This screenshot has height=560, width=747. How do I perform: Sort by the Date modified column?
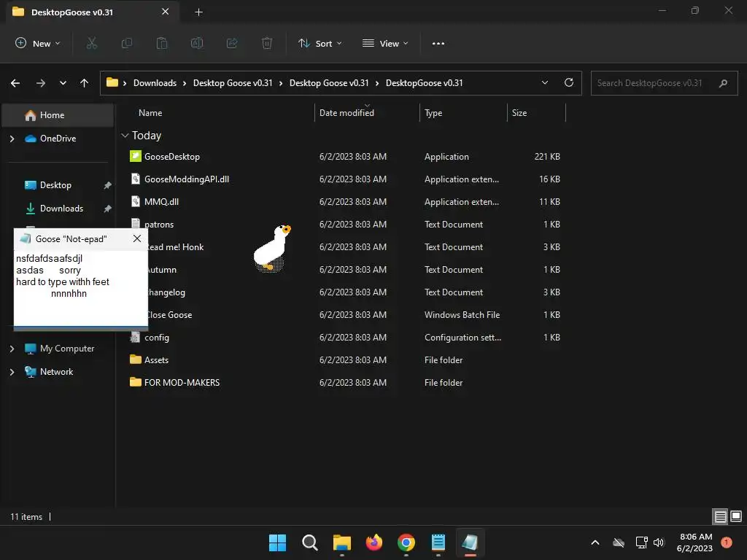(x=347, y=113)
